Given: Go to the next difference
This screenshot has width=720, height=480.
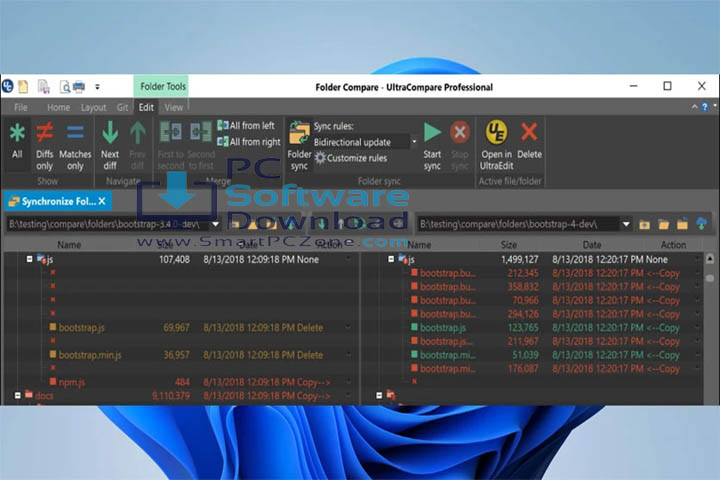Looking at the screenshot, I should (x=110, y=146).
